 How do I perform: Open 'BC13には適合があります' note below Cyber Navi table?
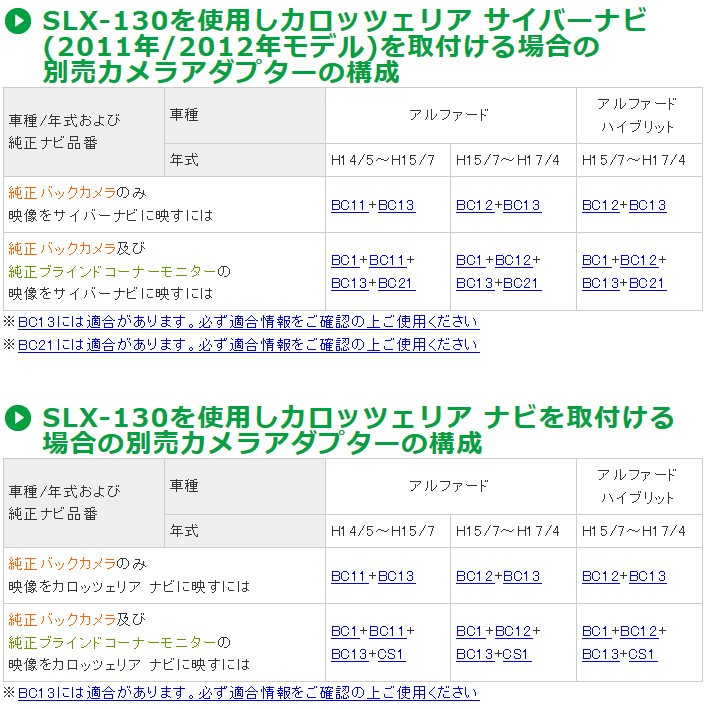click(x=249, y=322)
